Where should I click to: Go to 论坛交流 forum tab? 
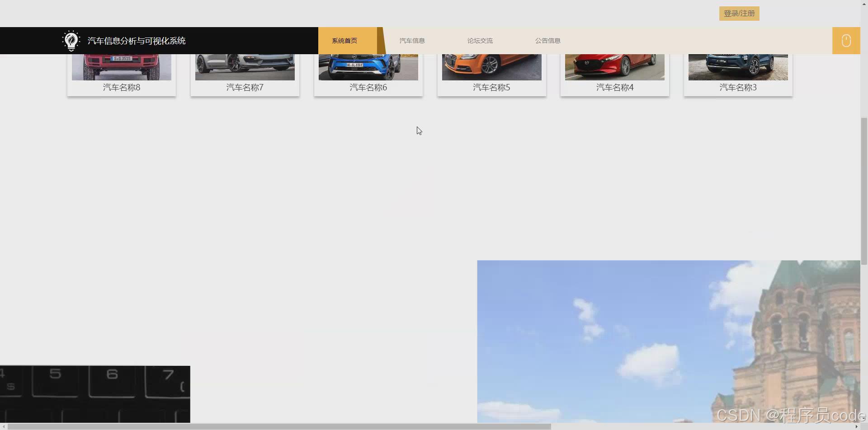480,41
